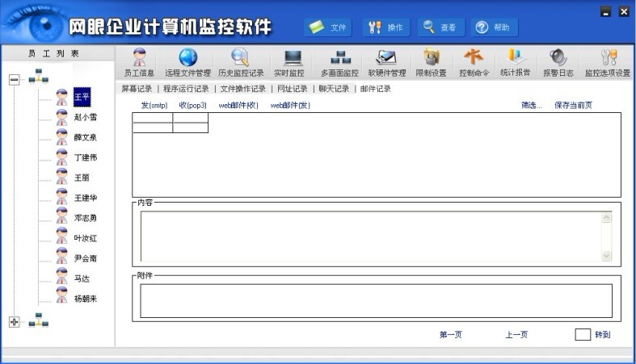Image resolution: width=636 pixels, height=364 pixels.
Task: Click the content box scrollbar down arrow
Action: coord(606,256)
